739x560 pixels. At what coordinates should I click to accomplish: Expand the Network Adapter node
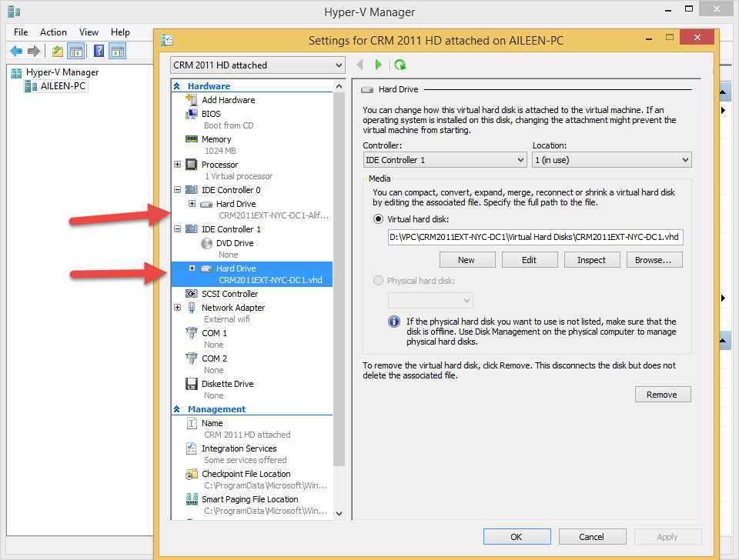[177, 308]
